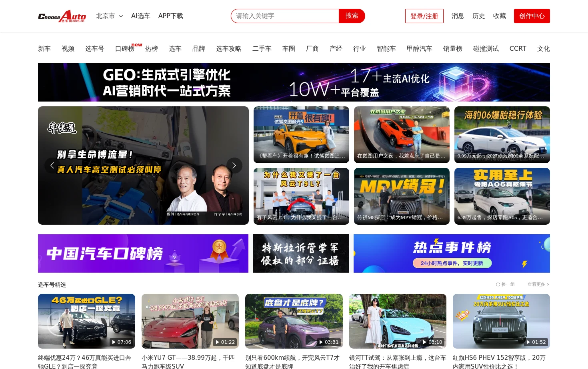Open 试驾岚图追光S video thumbnail

click(301, 135)
